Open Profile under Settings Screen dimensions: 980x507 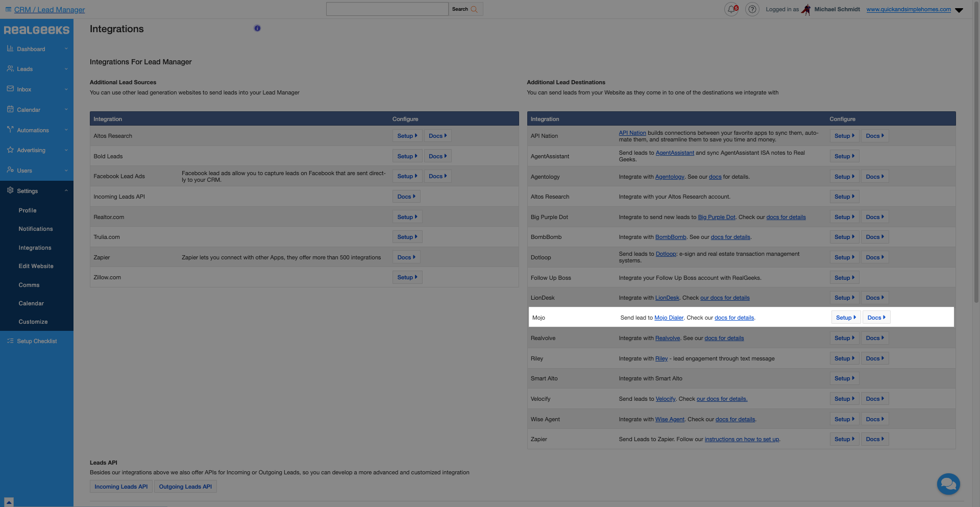[x=28, y=210]
